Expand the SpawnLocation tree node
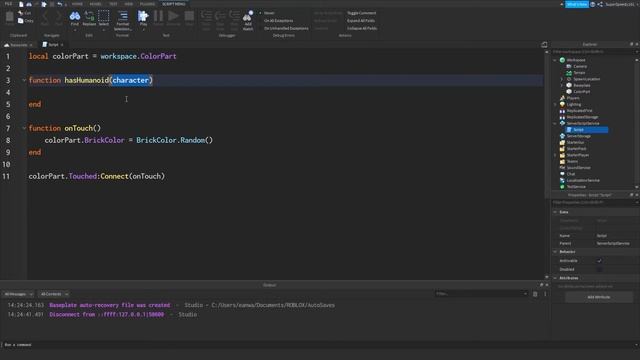 (x=562, y=79)
